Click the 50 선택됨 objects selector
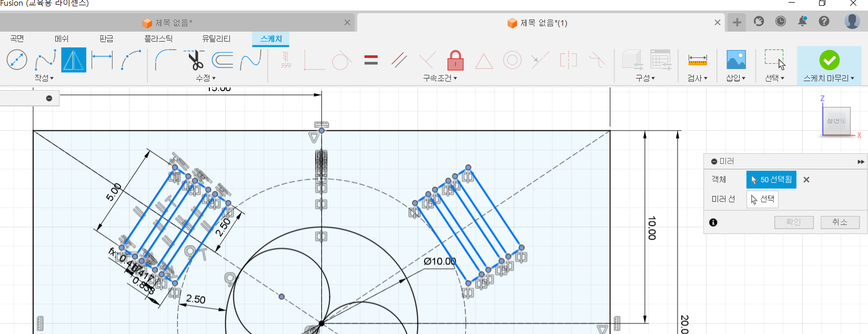868x334 pixels. click(x=771, y=180)
